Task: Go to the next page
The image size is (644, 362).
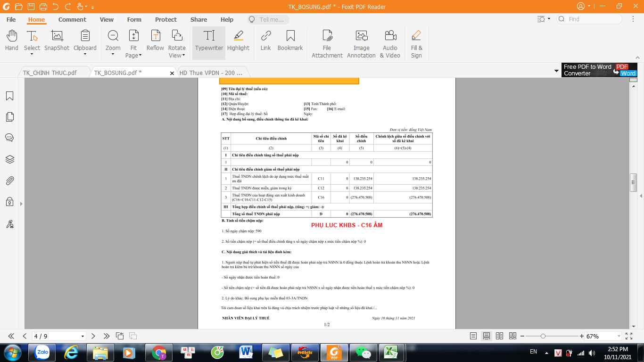Action: pyautogui.click(x=93, y=336)
